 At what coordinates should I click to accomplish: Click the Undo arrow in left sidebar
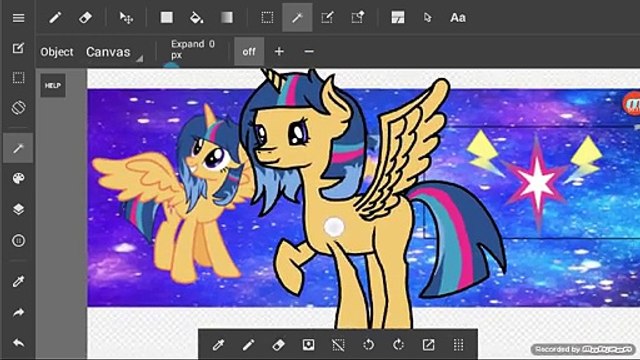pos(18,343)
